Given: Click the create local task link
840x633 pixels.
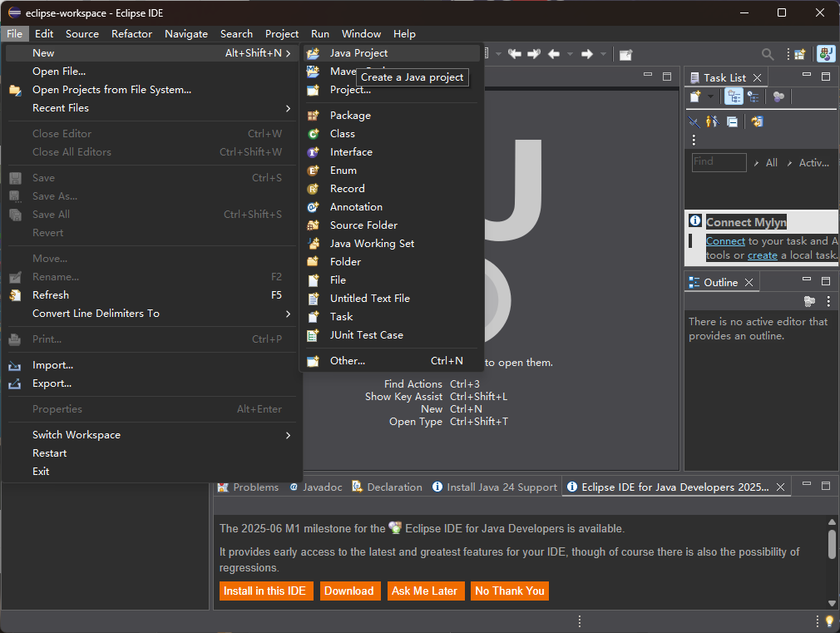Looking at the screenshot, I should [763, 255].
